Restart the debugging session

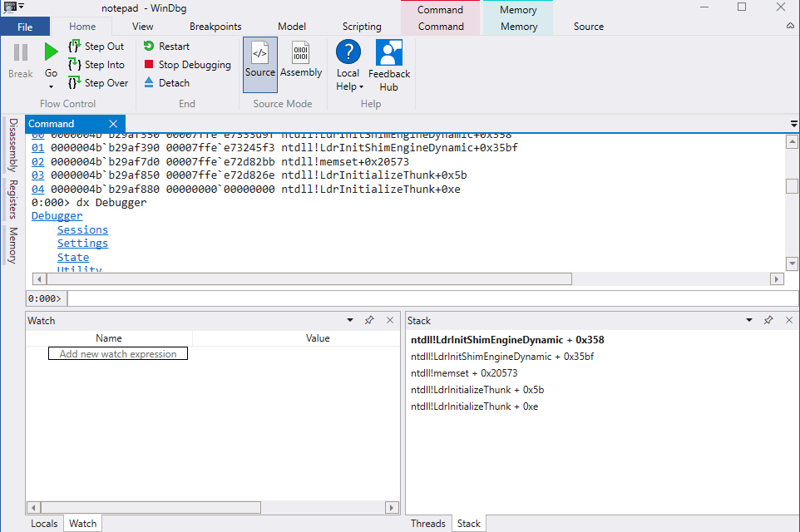tap(166, 47)
